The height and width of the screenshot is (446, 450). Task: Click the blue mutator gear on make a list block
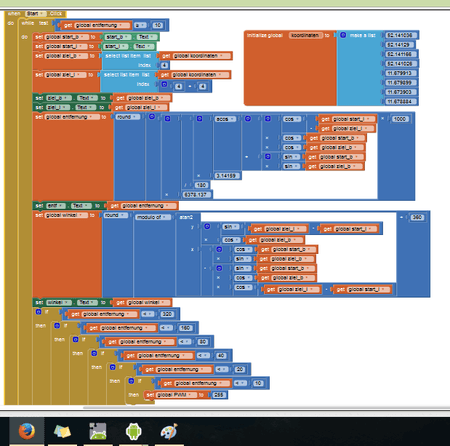343,35
